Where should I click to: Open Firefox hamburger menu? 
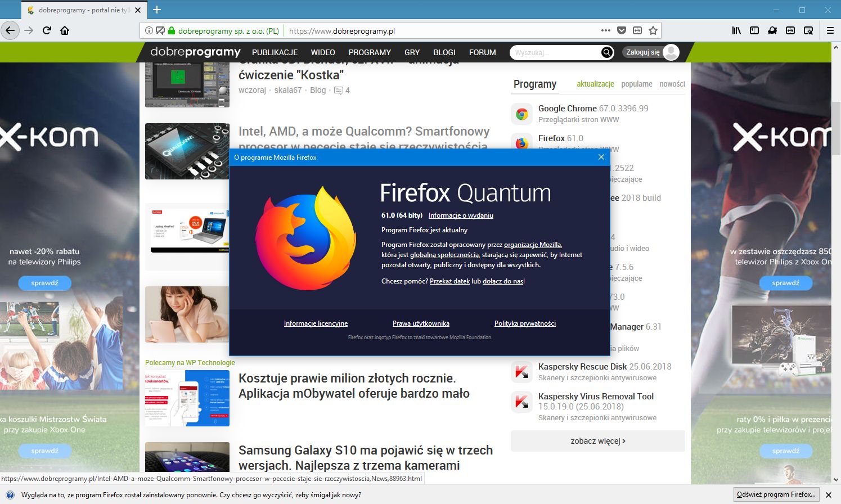[x=830, y=30]
